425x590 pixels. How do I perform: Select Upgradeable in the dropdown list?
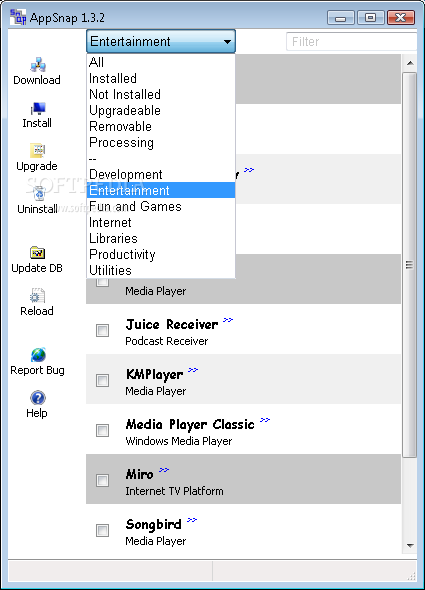(161, 110)
